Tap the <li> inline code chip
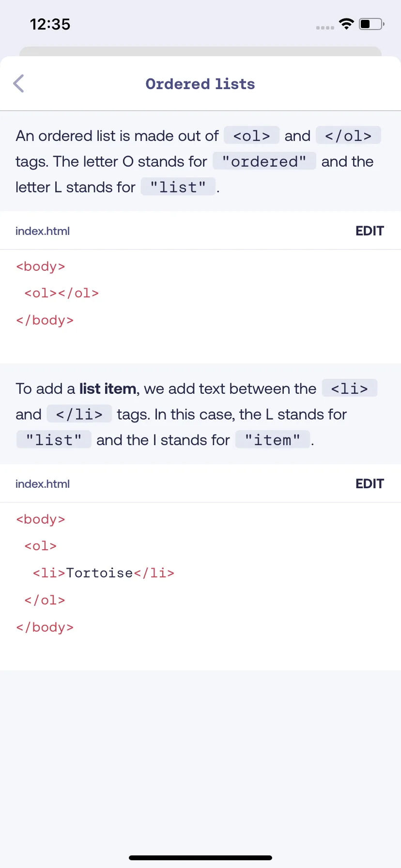401x868 pixels. click(350, 388)
